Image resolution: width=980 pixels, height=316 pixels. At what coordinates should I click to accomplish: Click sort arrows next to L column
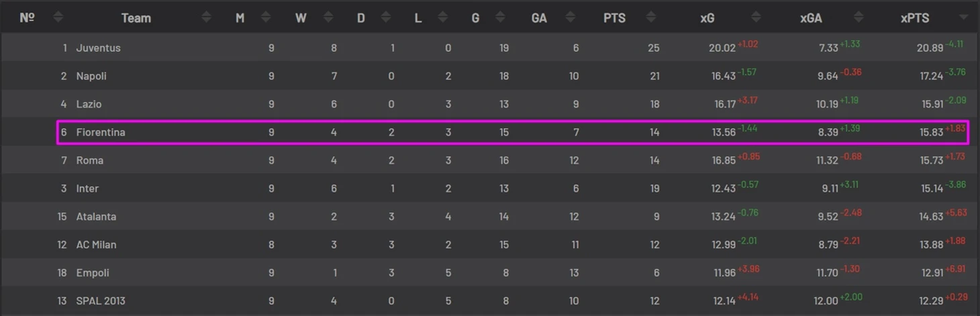pyautogui.click(x=444, y=18)
